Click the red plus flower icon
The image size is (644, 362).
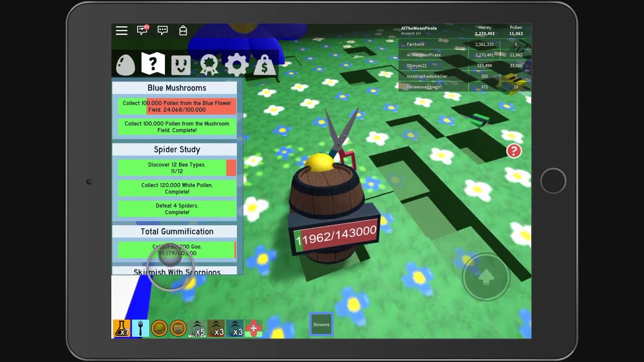[254, 328]
